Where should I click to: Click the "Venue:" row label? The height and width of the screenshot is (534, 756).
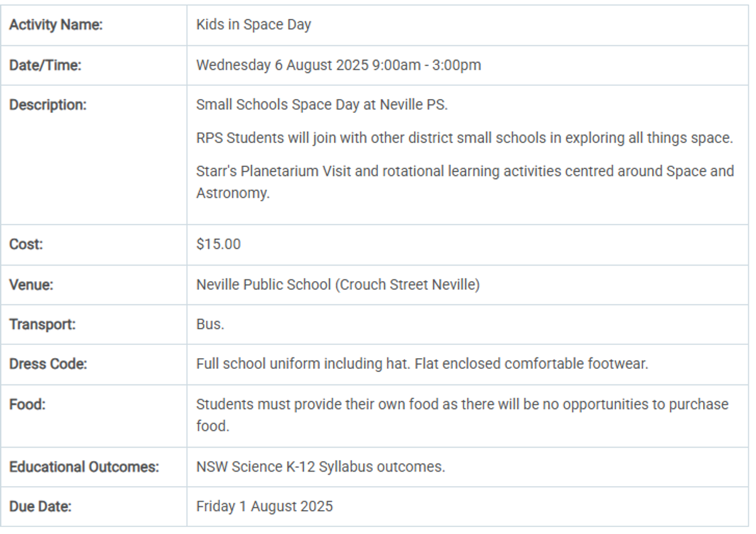pyautogui.click(x=31, y=284)
